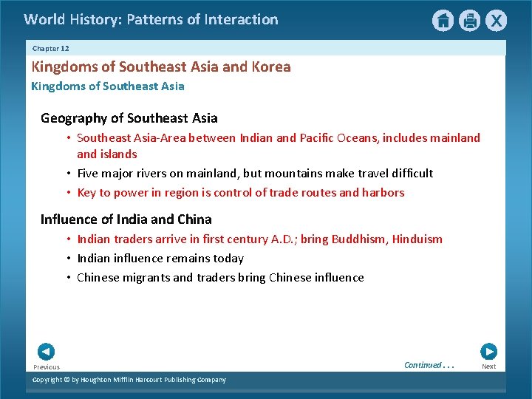Viewport: 532px width, 399px height.
Task: Select bullet 'Chinese migrants and traders bring Chinese influence'
Action: click(220, 278)
